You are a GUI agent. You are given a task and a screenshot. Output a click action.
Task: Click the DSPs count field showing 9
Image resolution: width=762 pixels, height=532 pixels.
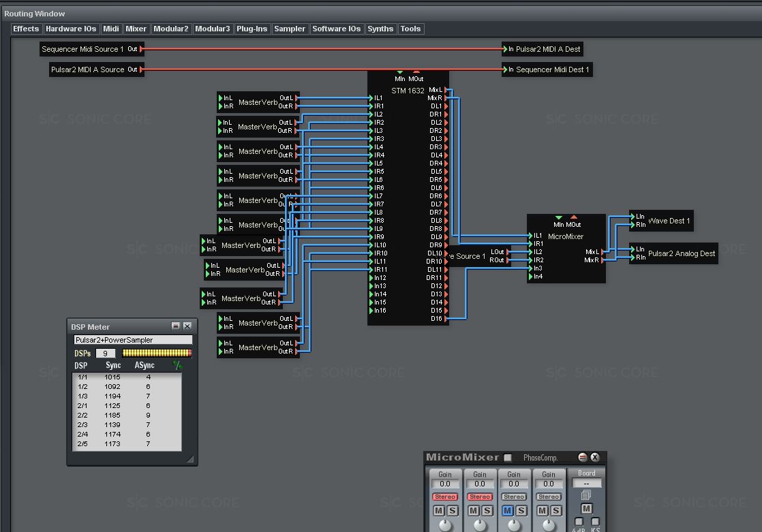click(x=106, y=354)
